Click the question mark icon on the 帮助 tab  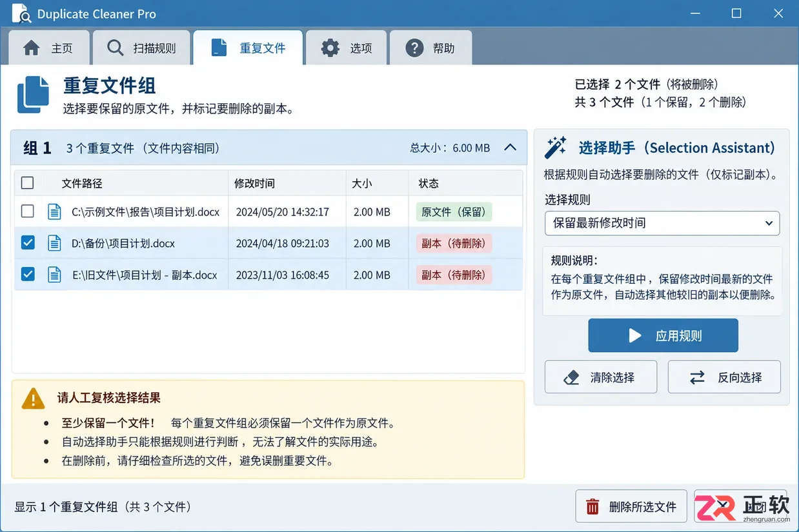(414, 48)
